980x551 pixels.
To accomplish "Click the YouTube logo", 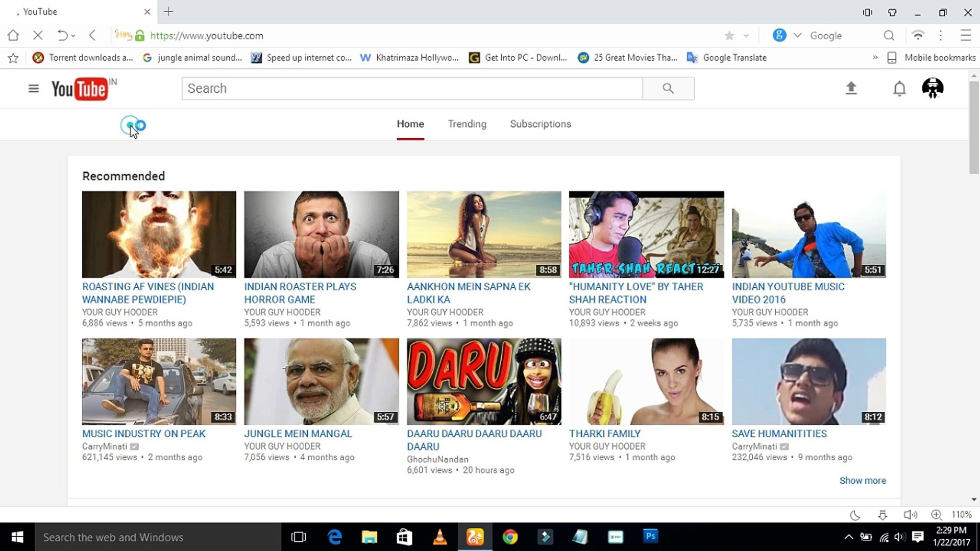I will 79,88.
